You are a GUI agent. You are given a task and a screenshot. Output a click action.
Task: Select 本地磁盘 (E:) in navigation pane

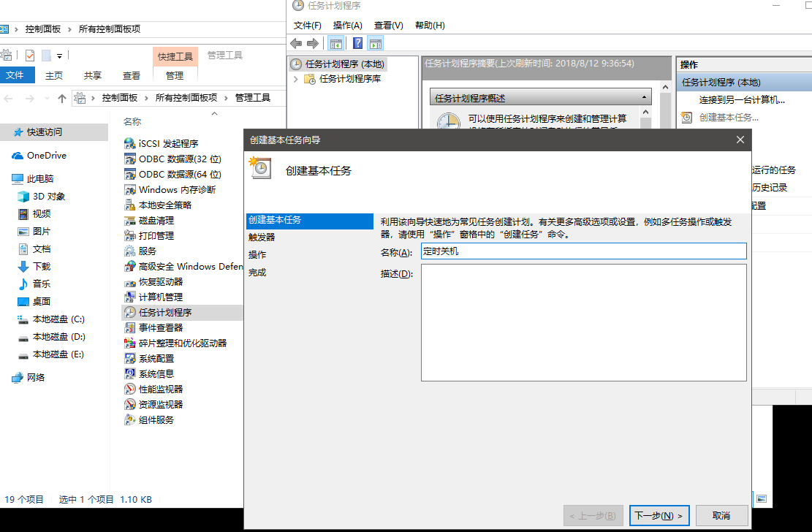pyautogui.click(x=50, y=354)
